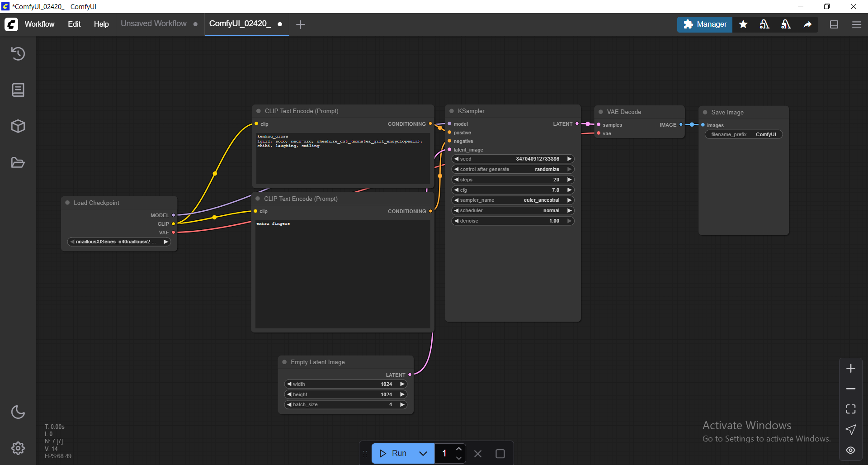Switch to the Unsaved Workflow tab
This screenshot has width=868, height=465.
(x=154, y=24)
